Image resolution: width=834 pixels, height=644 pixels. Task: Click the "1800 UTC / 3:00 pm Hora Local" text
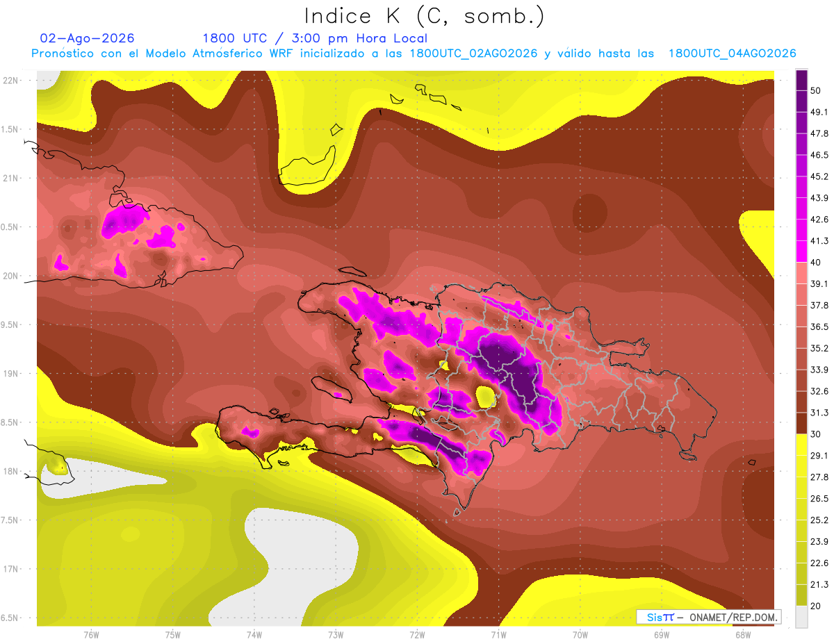(315, 38)
